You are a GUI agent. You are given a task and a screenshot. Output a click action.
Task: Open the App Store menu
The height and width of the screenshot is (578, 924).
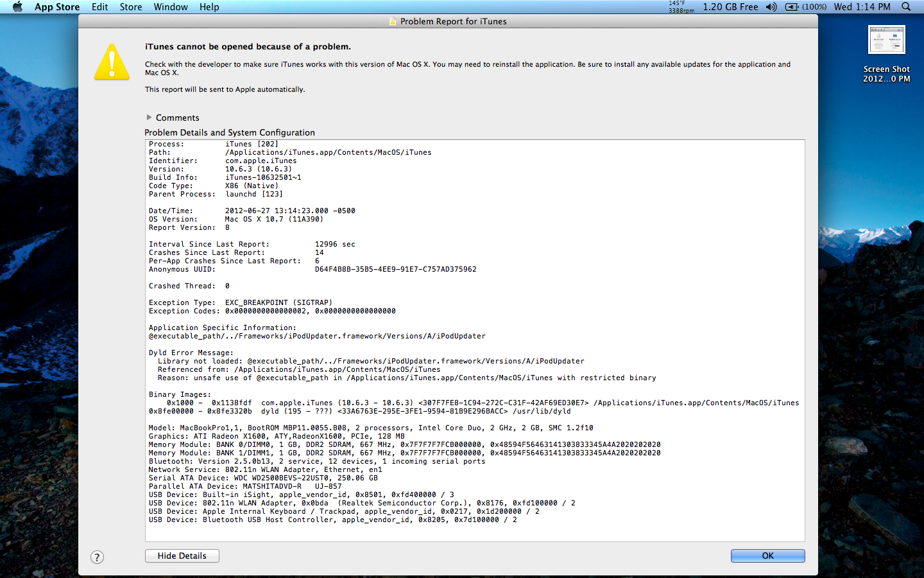pos(57,7)
